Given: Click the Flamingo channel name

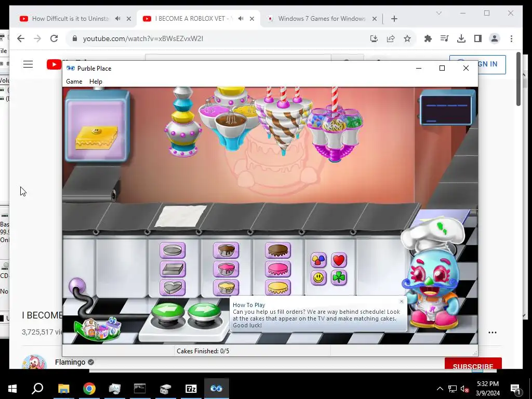Looking at the screenshot, I should point(70,362).
